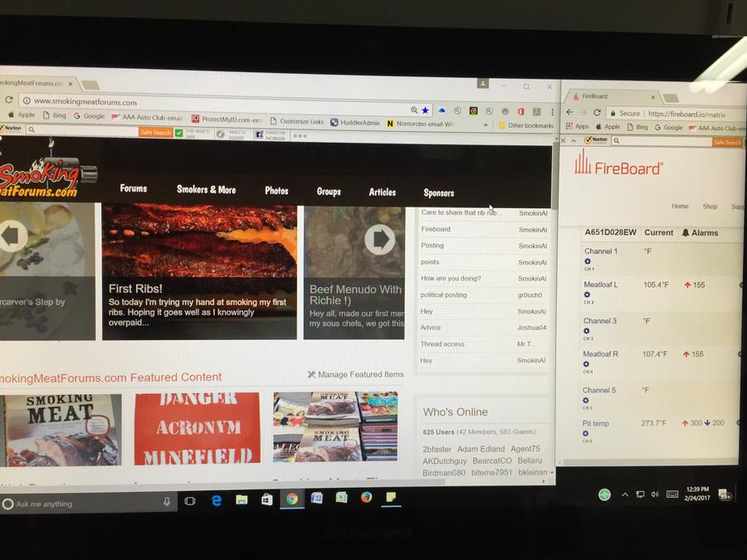The width and height of the screenshot is (747, 560).
Task: Select Sponsors in the site navigation
Action: 438,192
